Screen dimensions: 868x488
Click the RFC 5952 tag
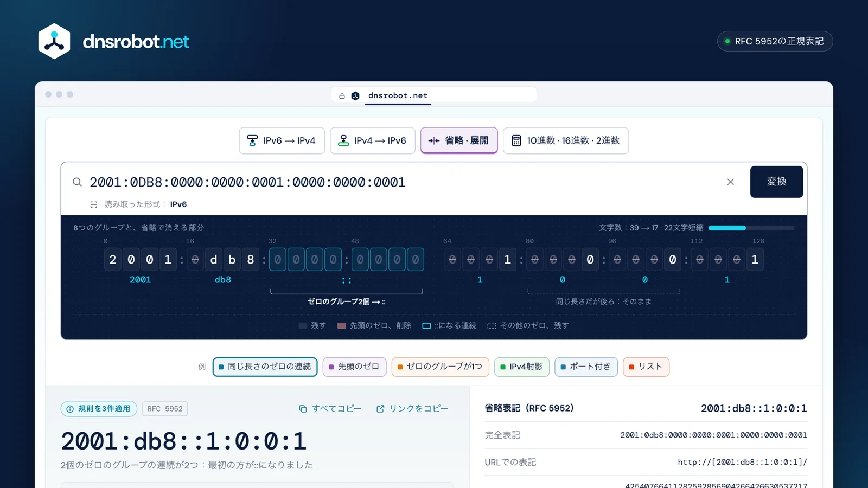[165, 409]
